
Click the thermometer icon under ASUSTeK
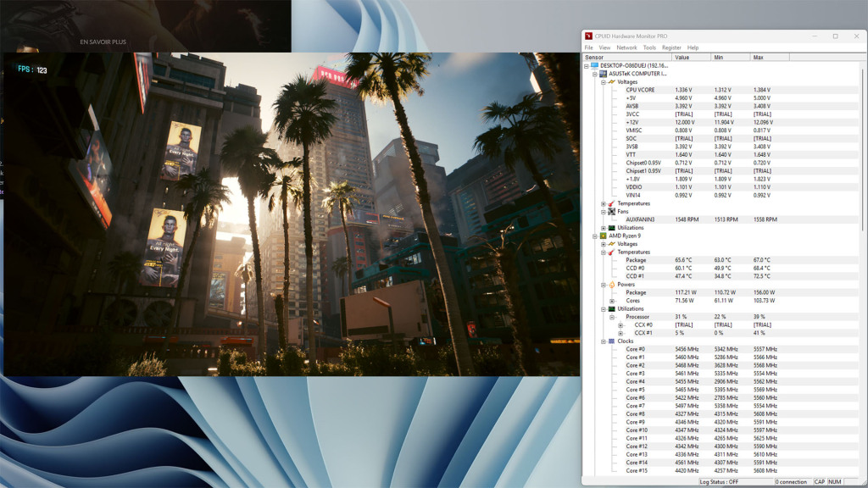pos(612,203)
